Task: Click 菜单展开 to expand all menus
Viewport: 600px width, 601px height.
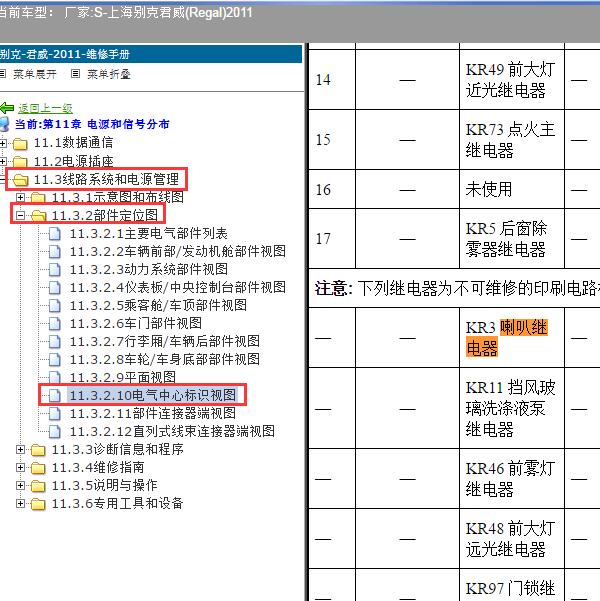Action: point(35,74)
